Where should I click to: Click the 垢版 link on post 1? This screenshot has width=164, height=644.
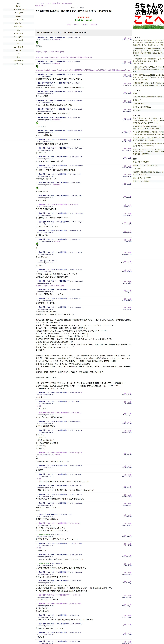(x=125, y=38)
